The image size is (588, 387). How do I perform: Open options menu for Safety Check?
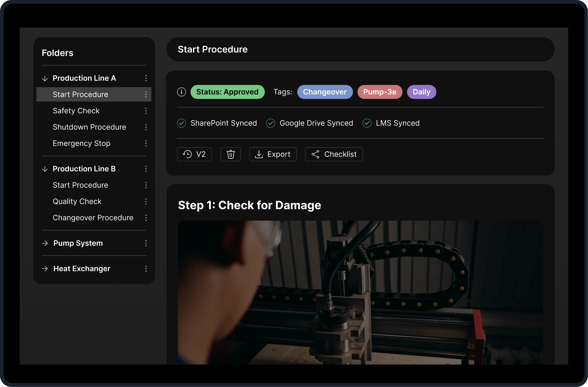146,111
